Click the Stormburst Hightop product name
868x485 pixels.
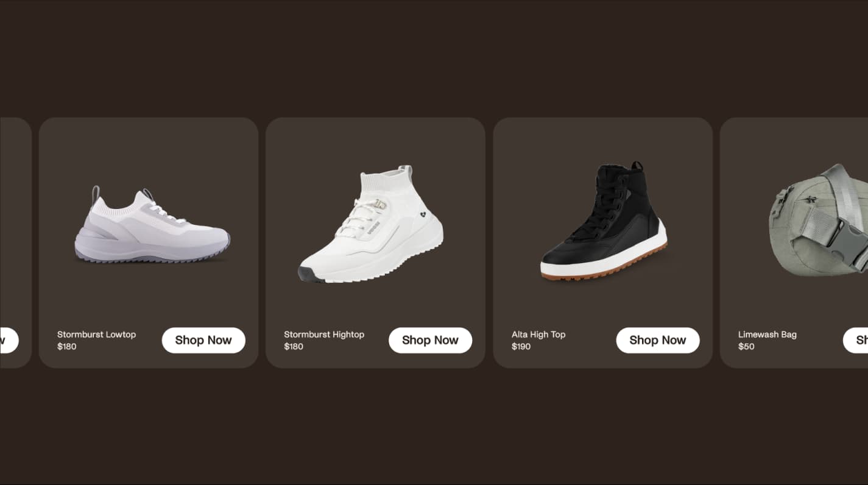click(x=324, y=335)
